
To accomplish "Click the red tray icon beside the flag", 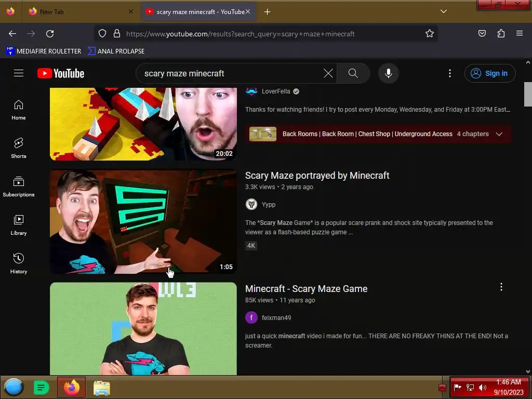I will [x=443, y=388].
